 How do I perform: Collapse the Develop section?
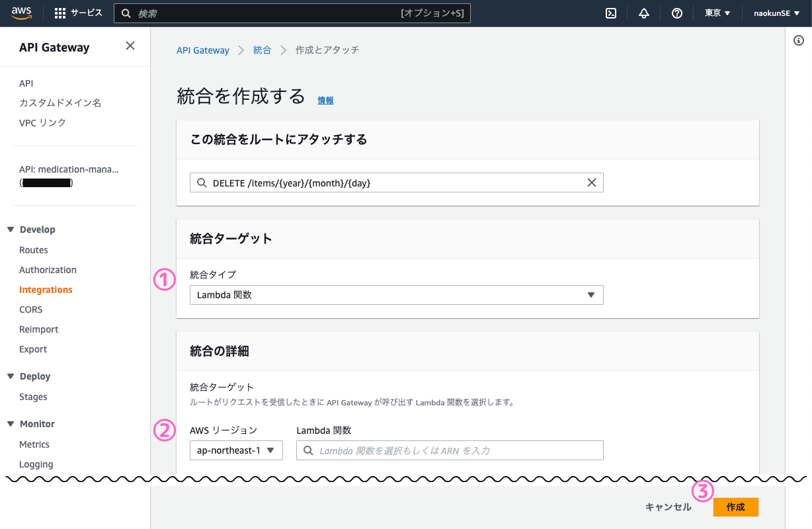[x=11, y=229]
